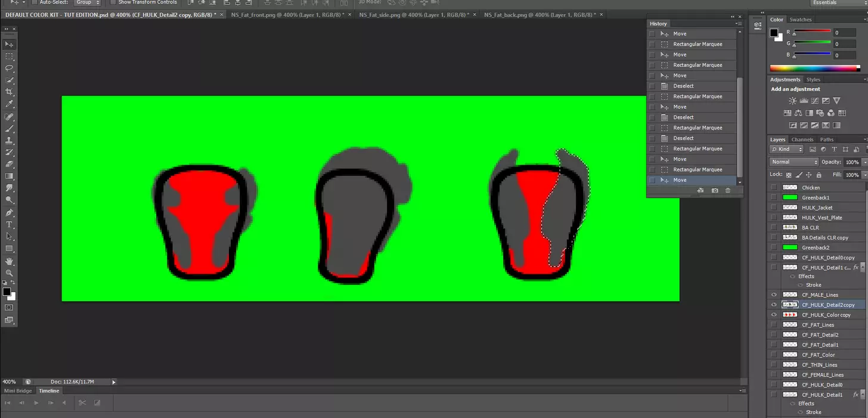Show the HULK_Jacket layer

tap(774, 208)
